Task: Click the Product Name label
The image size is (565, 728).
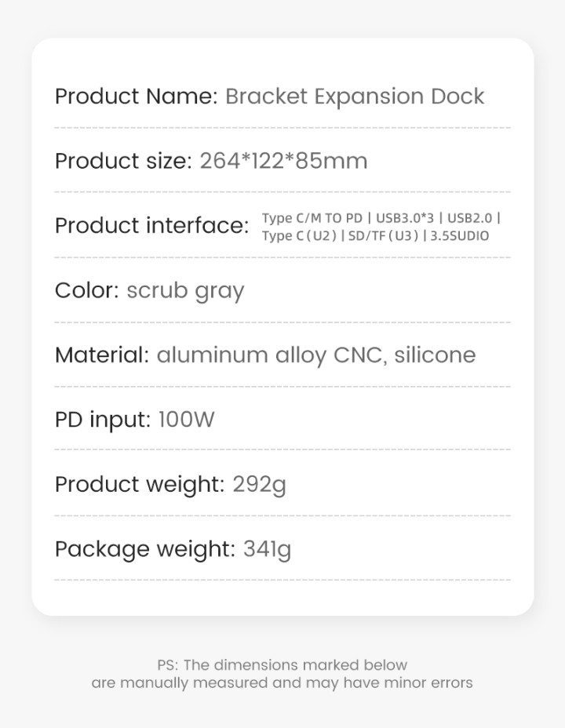Action: (136, 96)
